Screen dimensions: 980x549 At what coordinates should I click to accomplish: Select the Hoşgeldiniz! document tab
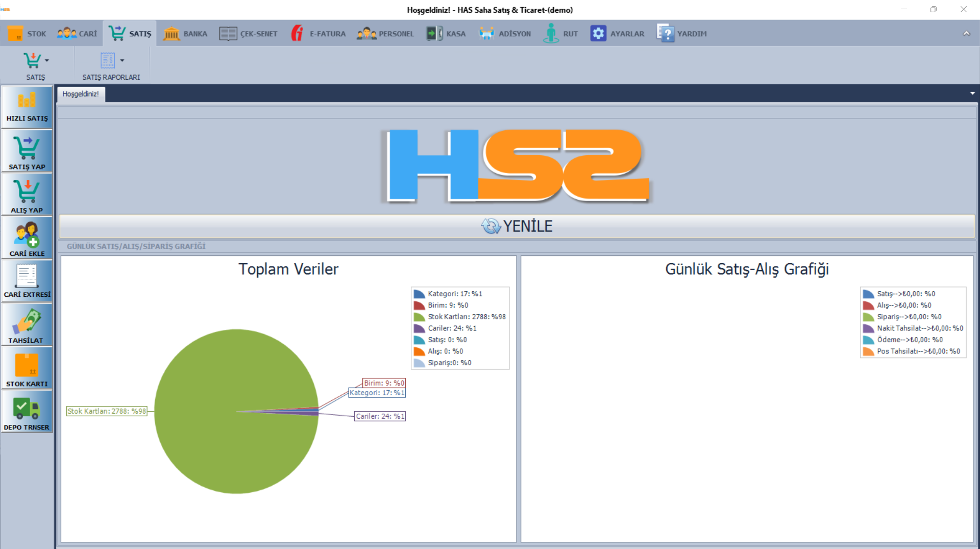coord(81,94)
